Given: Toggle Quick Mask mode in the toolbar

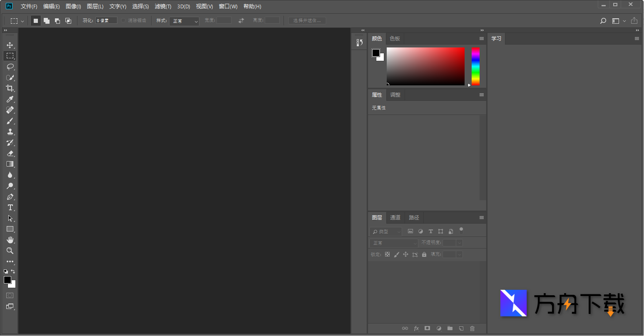Looking at the screenshot, I should point(10,295).
